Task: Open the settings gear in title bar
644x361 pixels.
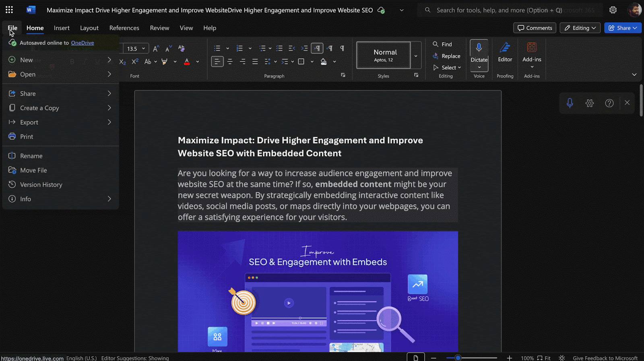Action: pos(613,10)
